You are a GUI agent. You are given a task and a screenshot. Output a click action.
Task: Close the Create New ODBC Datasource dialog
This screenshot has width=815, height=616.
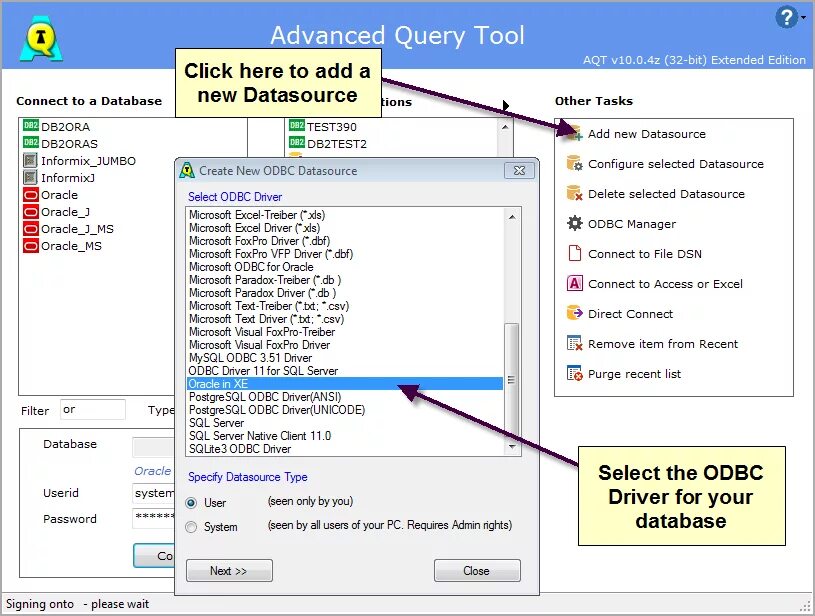[x=519, y=171]
